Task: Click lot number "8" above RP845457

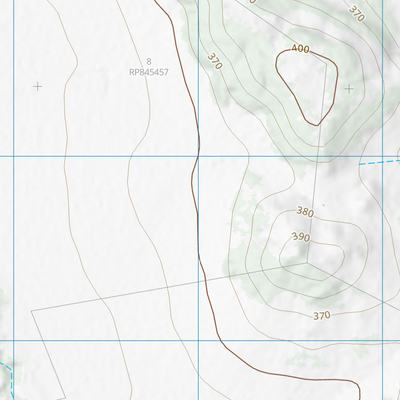Action: pos(149,62)
